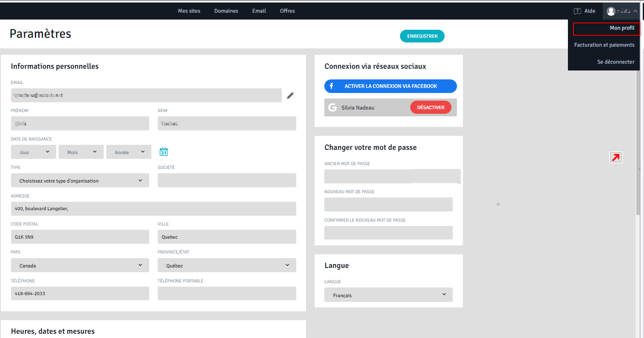Click the Adresse field with boulevard Langelier
This screenshot has width=644, height=338.
pyautogui.click(x=153, y=208)
